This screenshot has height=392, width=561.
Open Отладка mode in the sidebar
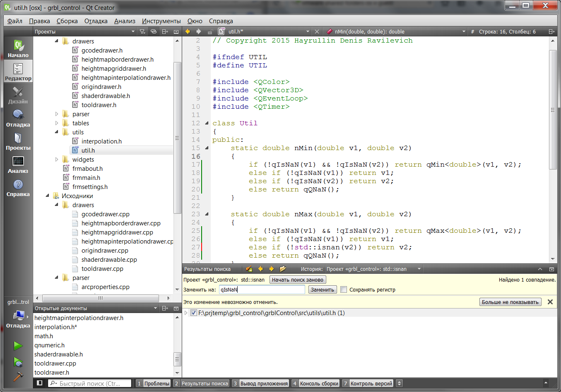pos(18,118)
